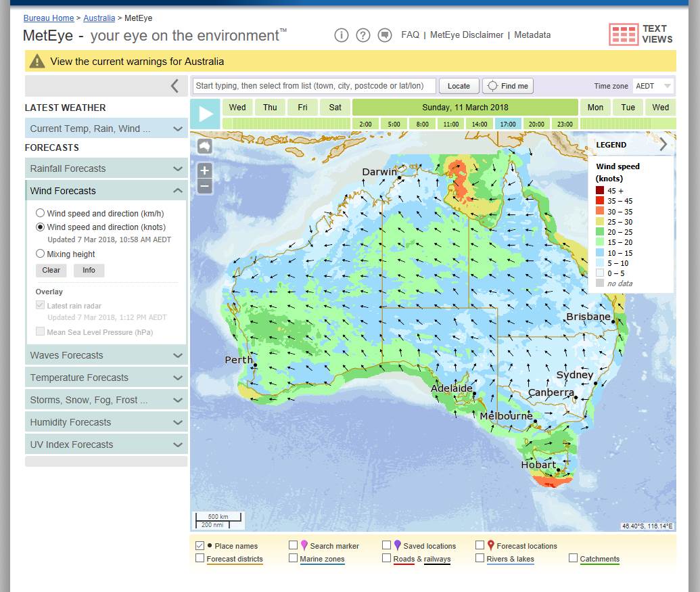This screenshot has width=700, height=592.
Task: Click the info circle icon
Action: click(x=342, y=35)
